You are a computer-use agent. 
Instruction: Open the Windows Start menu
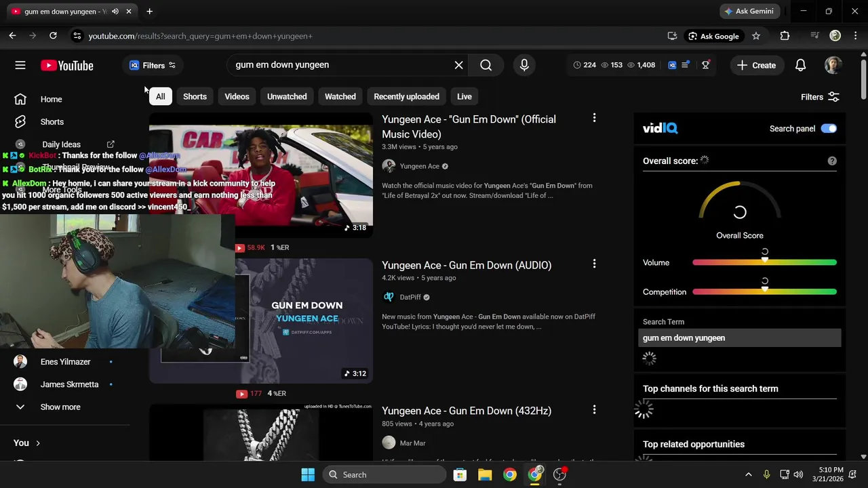(308, 474)
